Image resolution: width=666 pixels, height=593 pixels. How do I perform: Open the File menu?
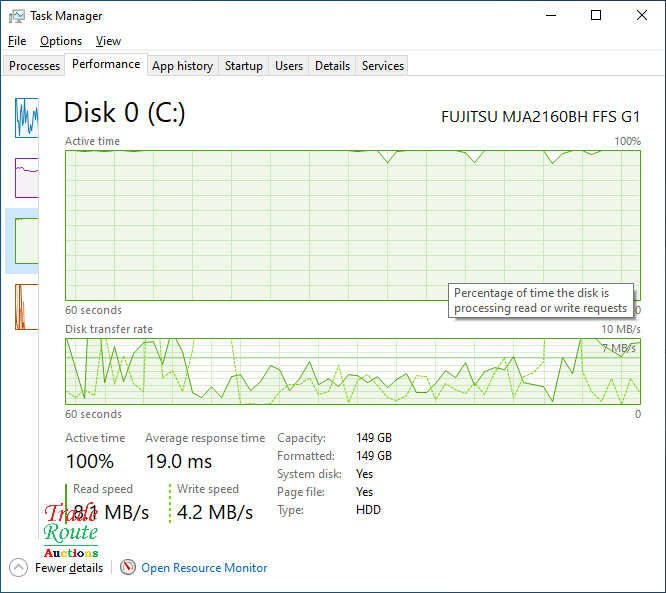pyautogui.click(x=17, y=41)
